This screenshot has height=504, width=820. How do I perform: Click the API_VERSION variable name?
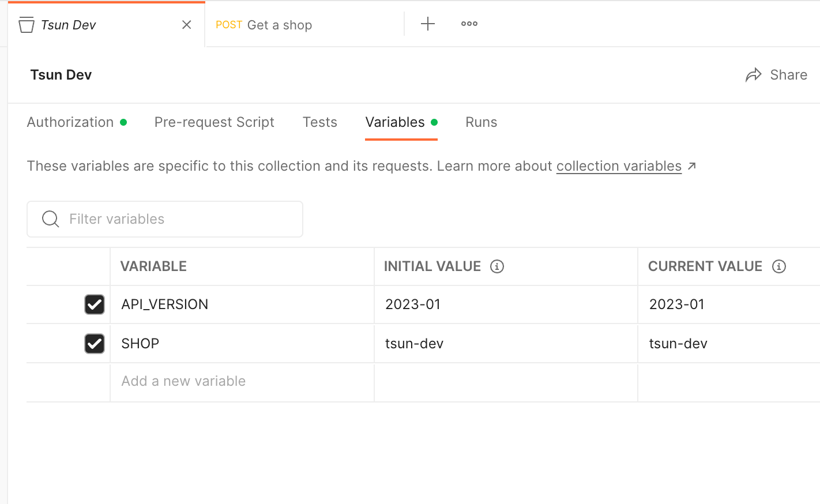(x=165, y=304)
